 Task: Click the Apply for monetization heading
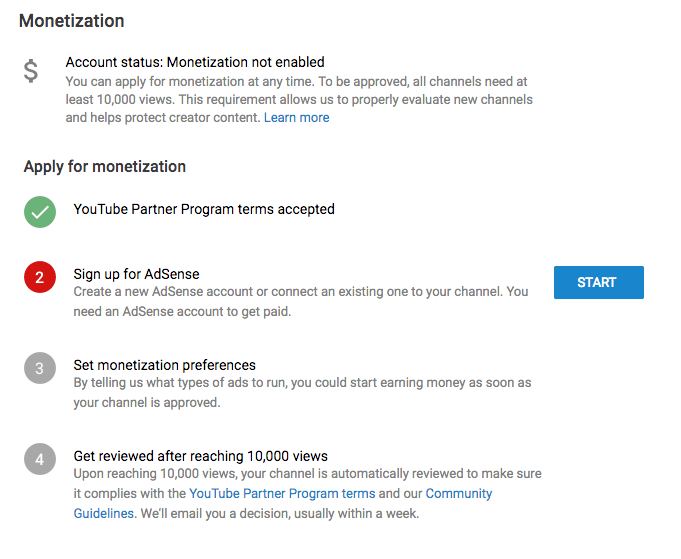tap(105, 166)
